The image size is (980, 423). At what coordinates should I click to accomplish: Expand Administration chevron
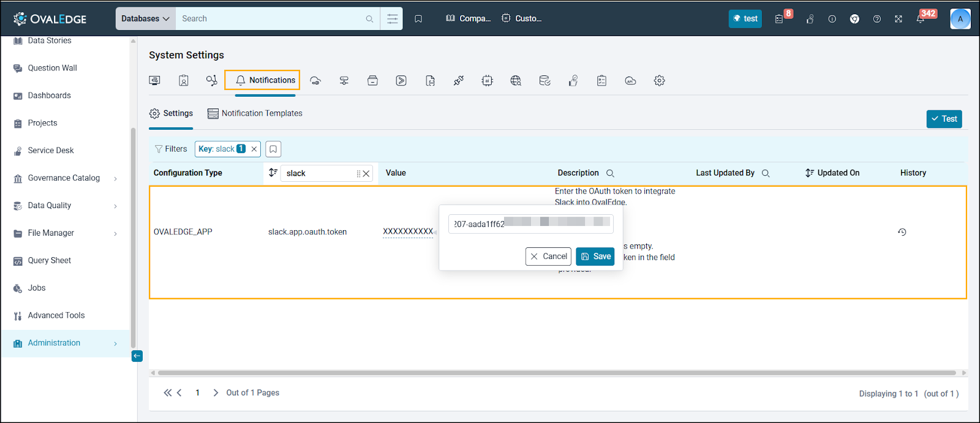115,344
